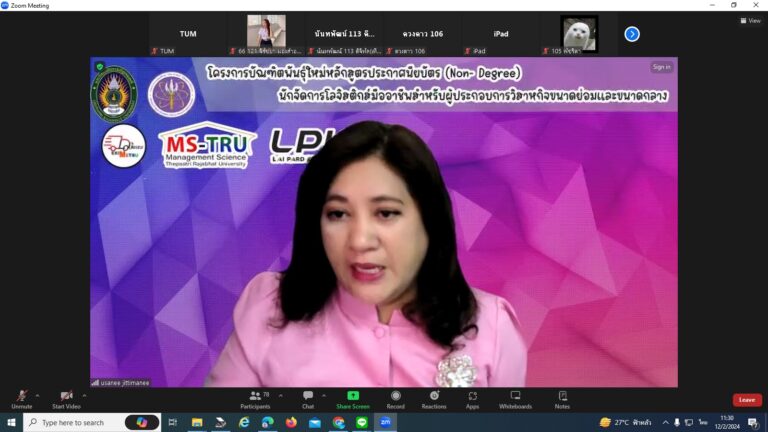Select the นันทพัฒน์ 113 participant tile

(344, 34)
